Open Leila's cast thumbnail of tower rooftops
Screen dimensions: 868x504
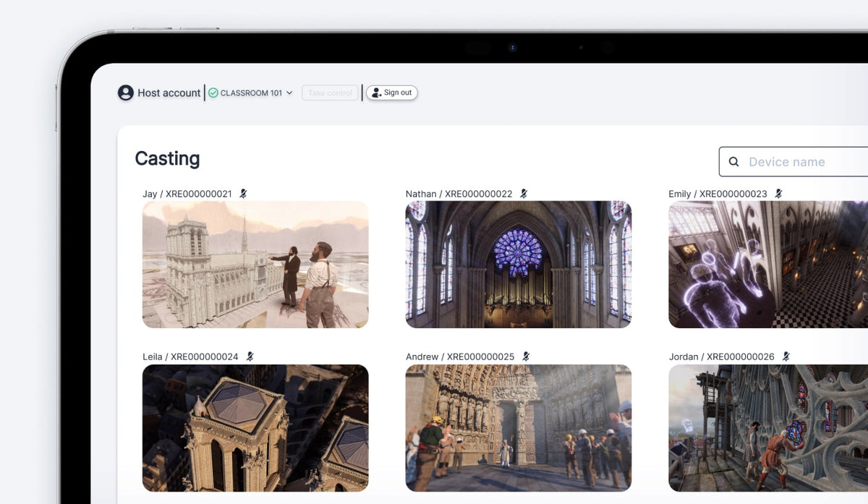[255, 428]
